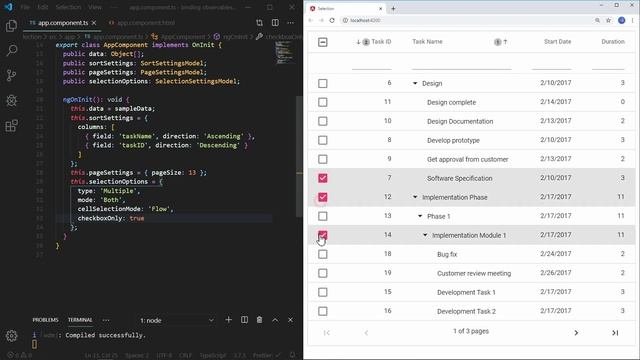This screenshot has height=360, width=640.
Task: Collapse the Implementation Module 1 row
Action: (x=425, y=235)
